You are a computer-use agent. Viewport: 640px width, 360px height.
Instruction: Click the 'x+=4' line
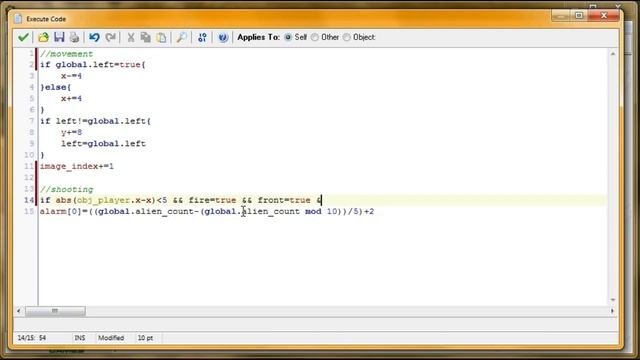point(71,98)
